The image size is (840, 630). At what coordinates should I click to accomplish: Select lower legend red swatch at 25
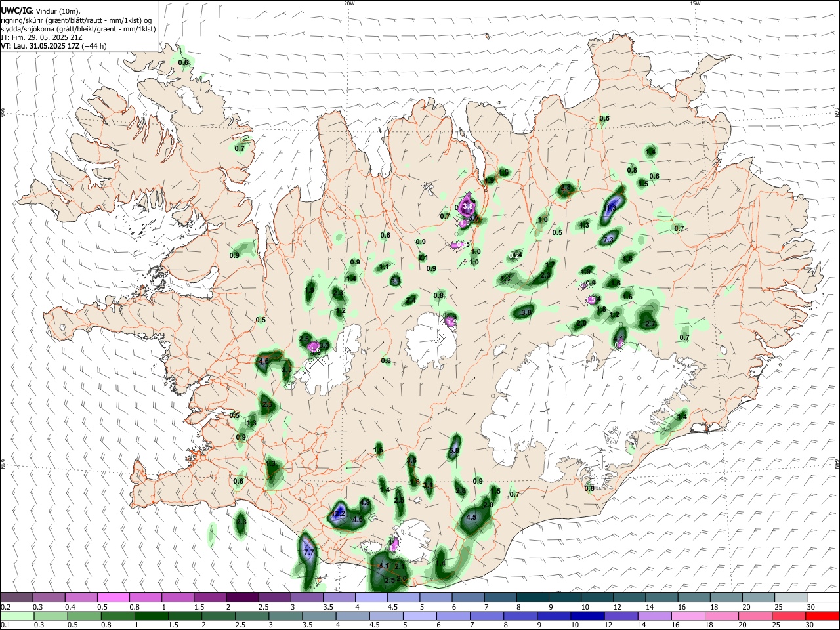point(788,616)
